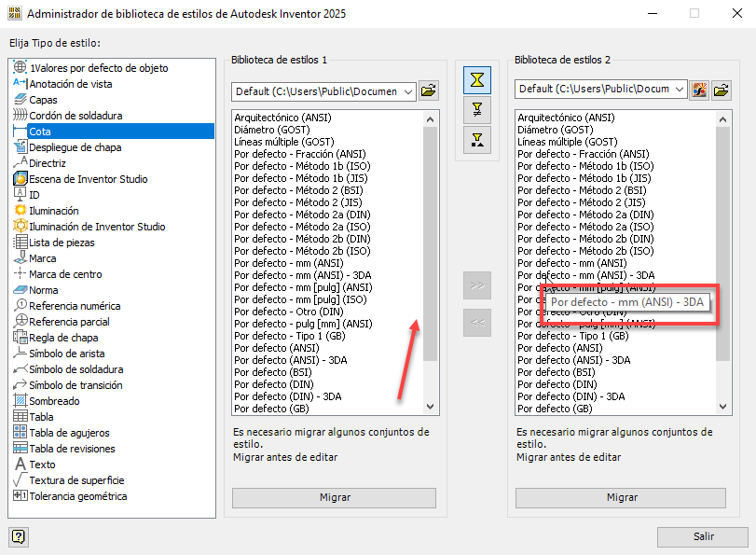Select Por defecto - Método 1b (ISO) in library 2
The height and width of the screenshot is (555, 756).
tap(585, 166)
